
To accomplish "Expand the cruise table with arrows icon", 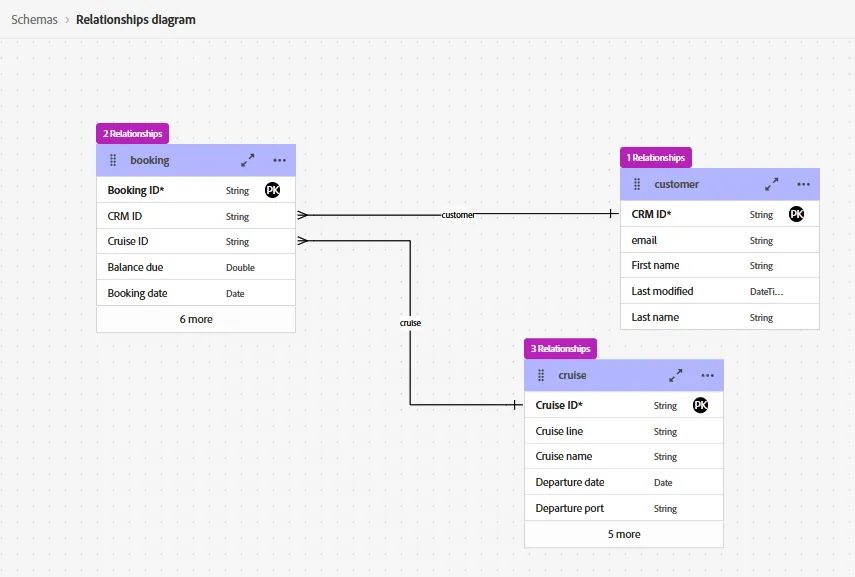I will pyautogui.click(x=676, y=375).
